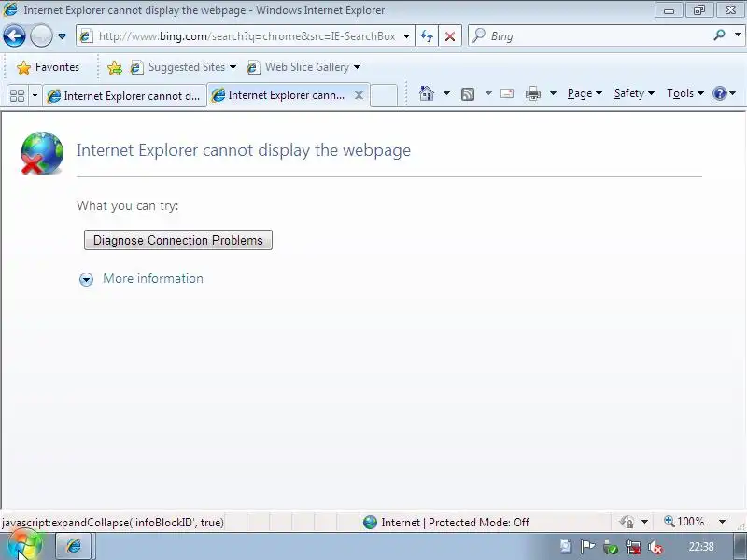Switch to first Internet Explorer cannot d... tab
Viewport: 747px width, 560px height.
[124, 96]
